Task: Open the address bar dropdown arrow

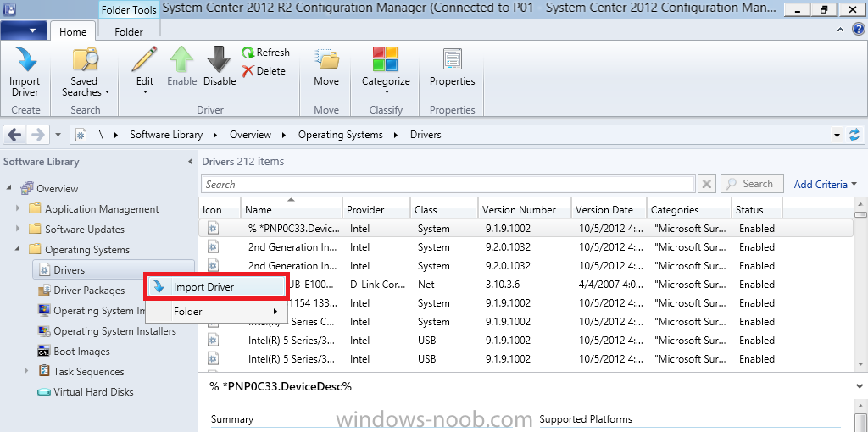Action: tap(837, 135)
